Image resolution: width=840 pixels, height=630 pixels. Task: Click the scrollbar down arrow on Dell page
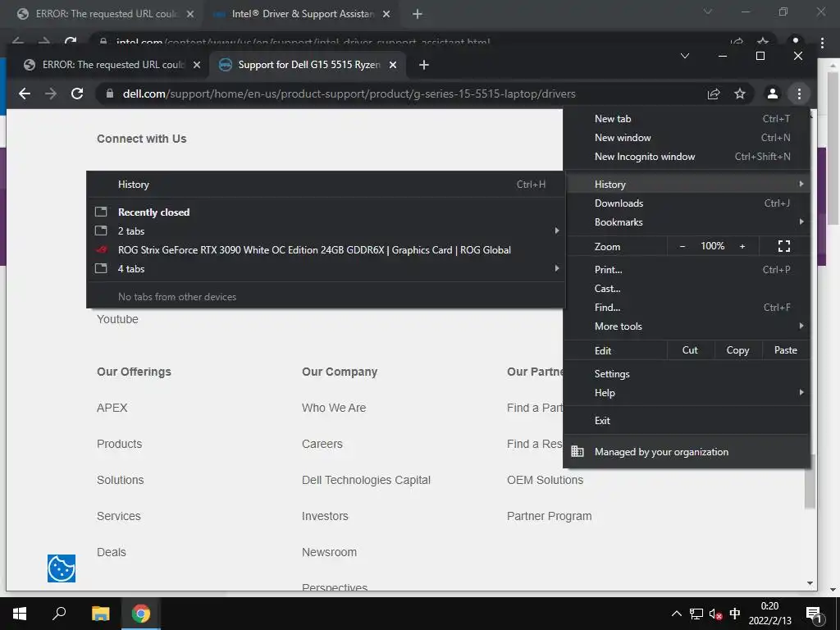pos(810,583)
